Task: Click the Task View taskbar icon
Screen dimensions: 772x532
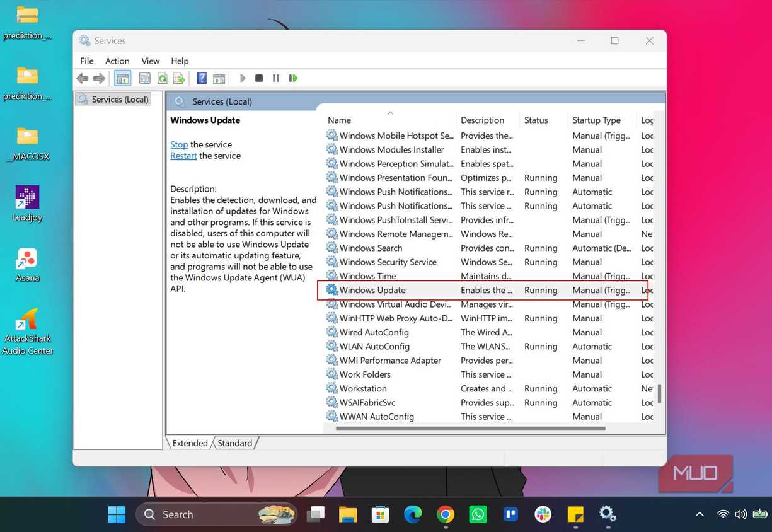Action: click(315, 514)
